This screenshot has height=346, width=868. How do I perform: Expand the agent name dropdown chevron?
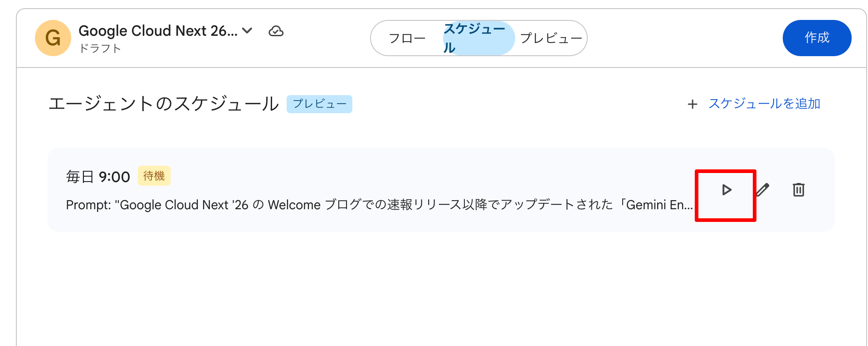(x=247, y=31)
